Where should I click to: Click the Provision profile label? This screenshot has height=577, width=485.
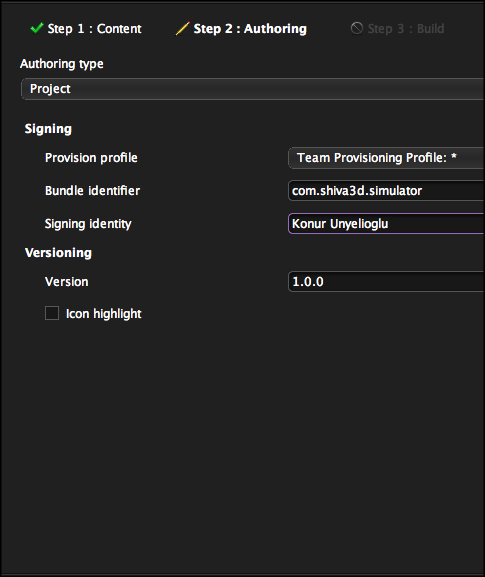tap(91, 158)
